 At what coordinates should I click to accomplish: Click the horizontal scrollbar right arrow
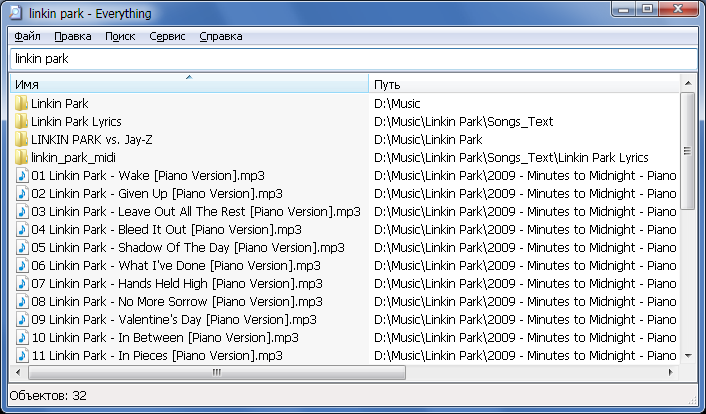[x=671, y=372]
